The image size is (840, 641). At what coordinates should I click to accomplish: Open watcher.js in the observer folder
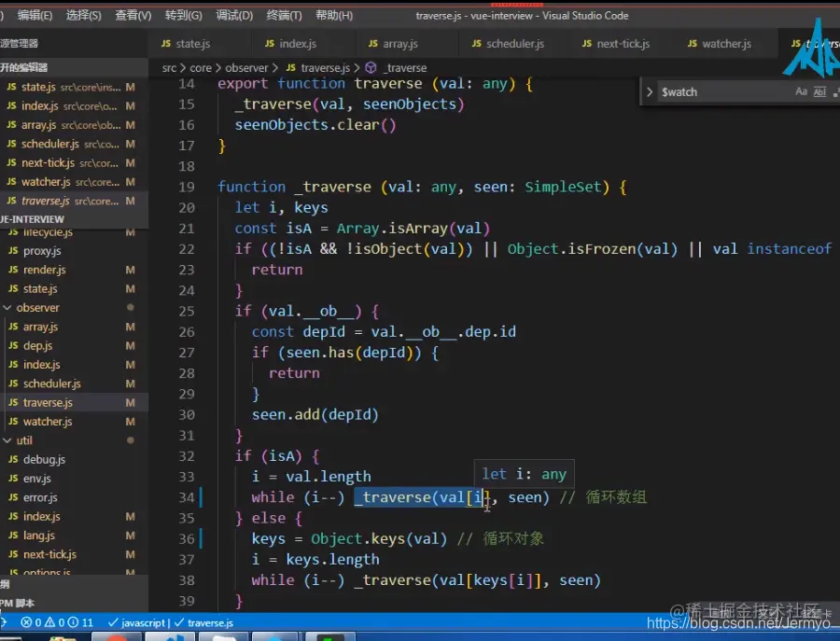click(74, 422)
